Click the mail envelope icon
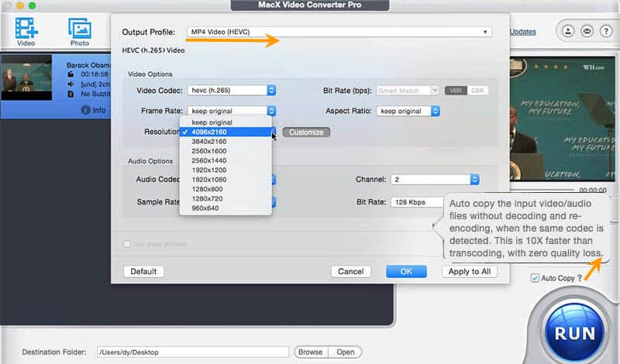 [587, 31]
